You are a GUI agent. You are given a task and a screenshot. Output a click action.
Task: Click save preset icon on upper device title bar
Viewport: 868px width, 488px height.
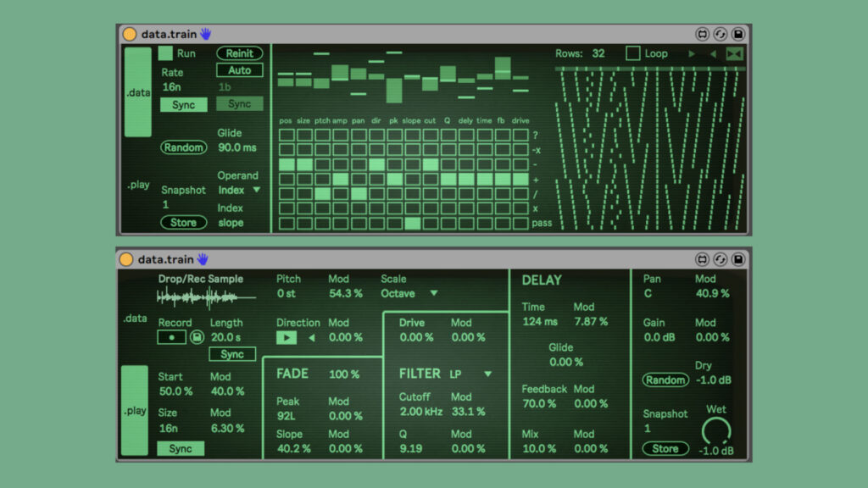tap(738, 35)
